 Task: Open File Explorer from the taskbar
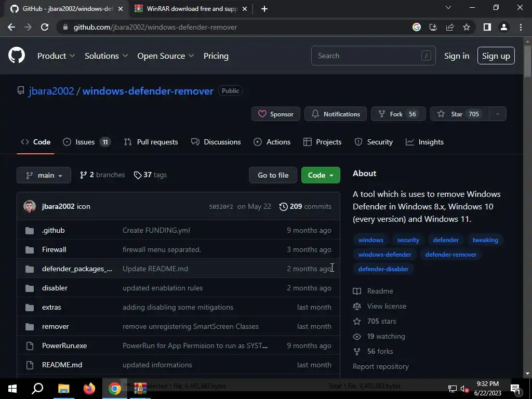pyautogui.click(x=63, y=389)
